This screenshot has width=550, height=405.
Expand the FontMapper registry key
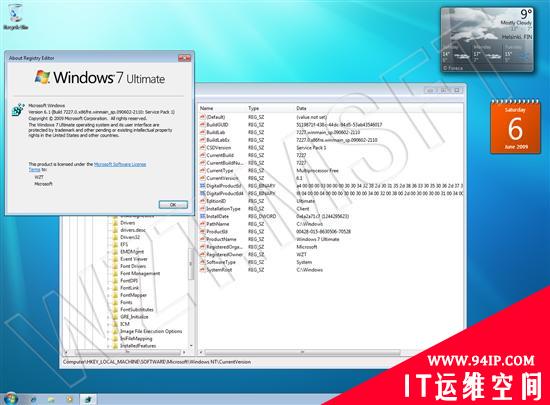[x=108, y=295]
